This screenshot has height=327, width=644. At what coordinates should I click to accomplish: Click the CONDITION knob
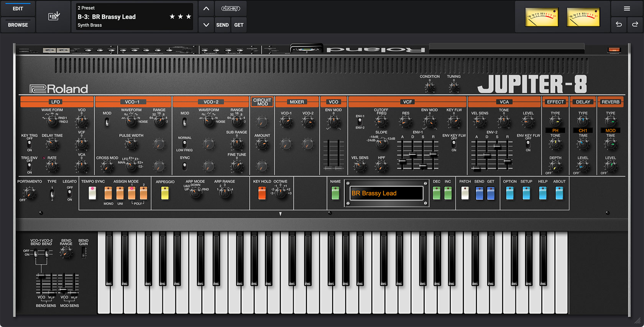point(430,87)
